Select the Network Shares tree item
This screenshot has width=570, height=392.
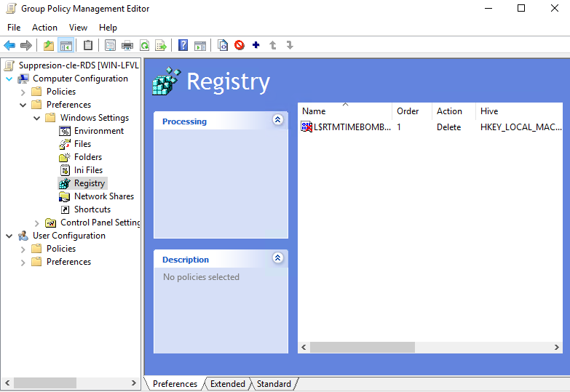click(x=103, y=196)
